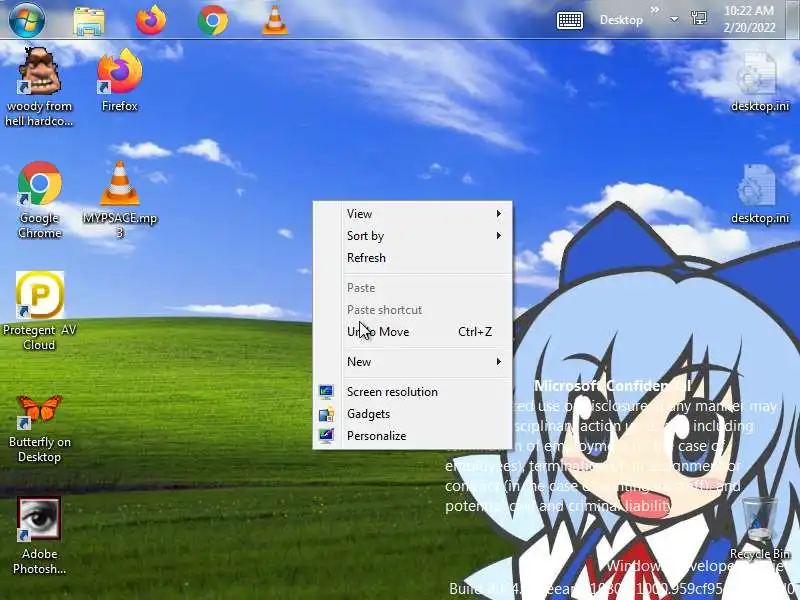Open the clock showing 10:22 AM
The height and width of the screenshot is (600, 800).
tap(749, 19)
